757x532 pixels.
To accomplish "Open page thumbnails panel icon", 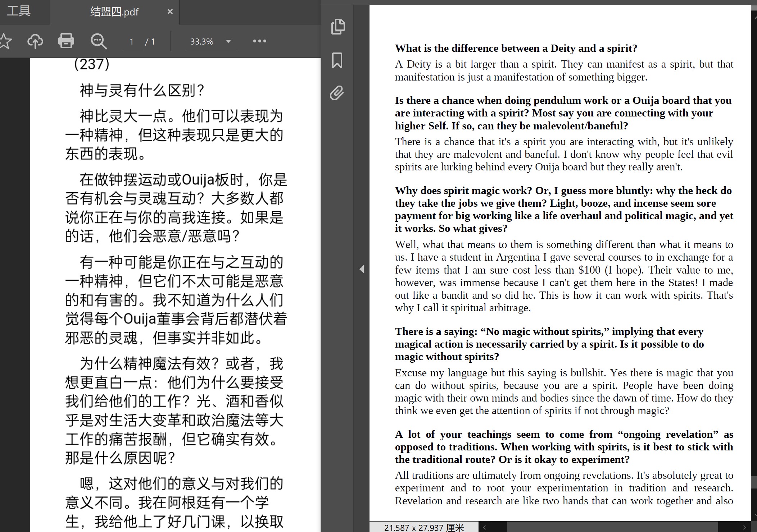I will [337, 27].
